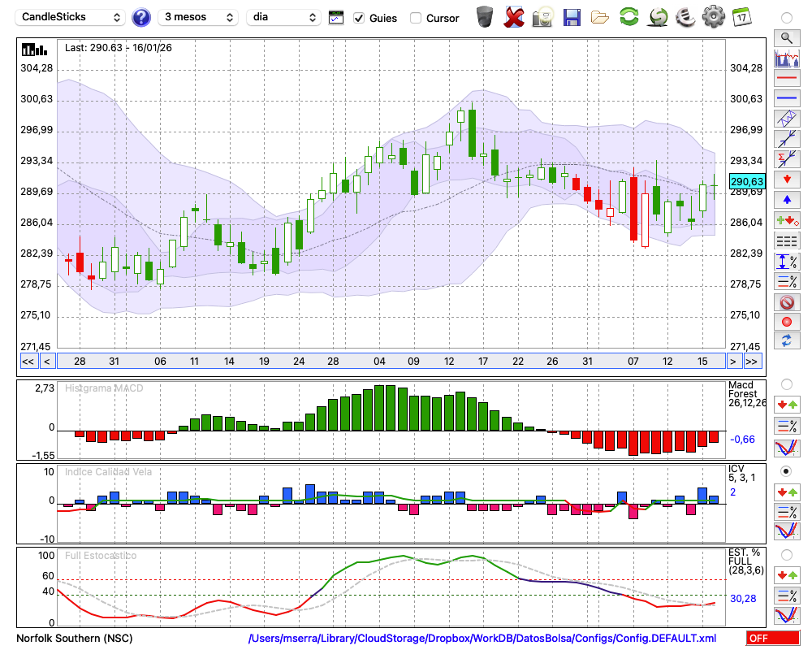This screenshot has width=812, height=650.
Task: Expand the '3 mesos' period dropdown
Action: point(198,17)
